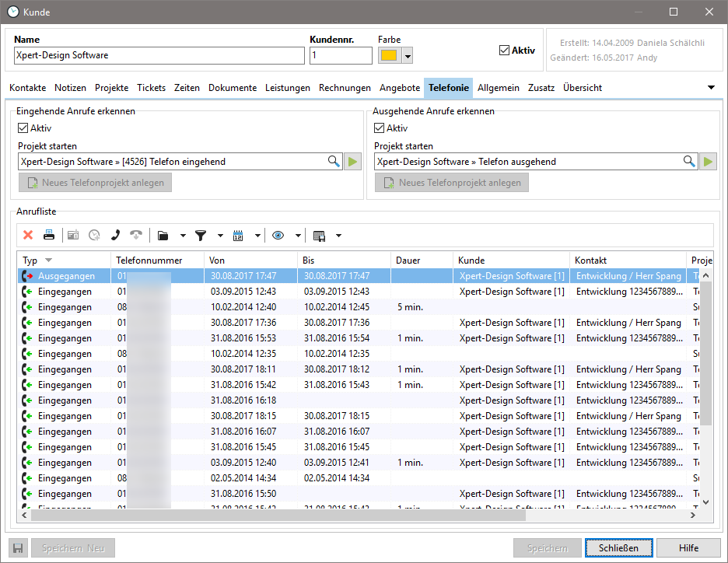Click the Schließen button

(618, 547)
